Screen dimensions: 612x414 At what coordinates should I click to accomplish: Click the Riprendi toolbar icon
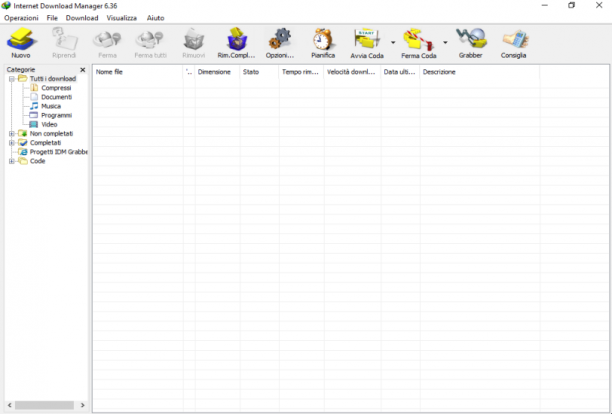point(64,39)
